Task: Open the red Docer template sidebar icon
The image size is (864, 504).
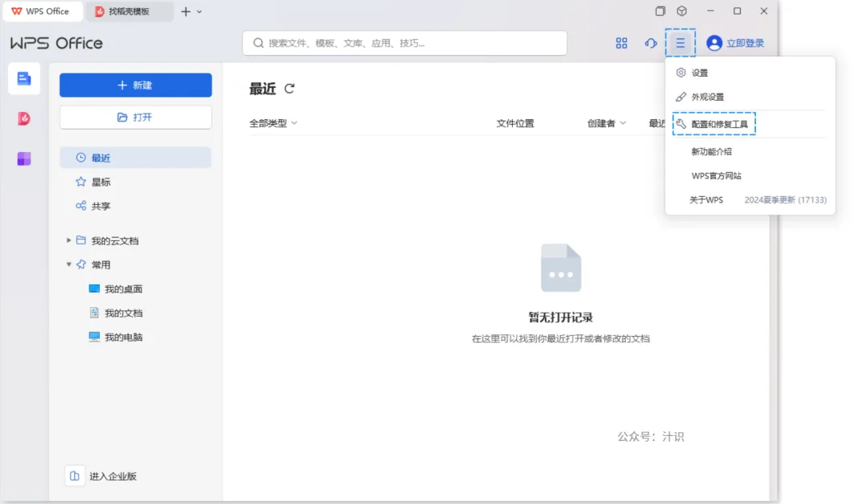Action: point(24,118)
